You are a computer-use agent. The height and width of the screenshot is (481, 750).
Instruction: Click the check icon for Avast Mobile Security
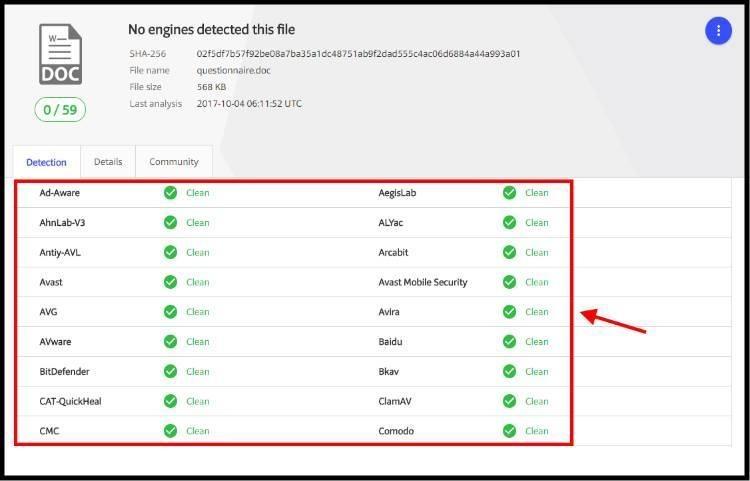509,282
